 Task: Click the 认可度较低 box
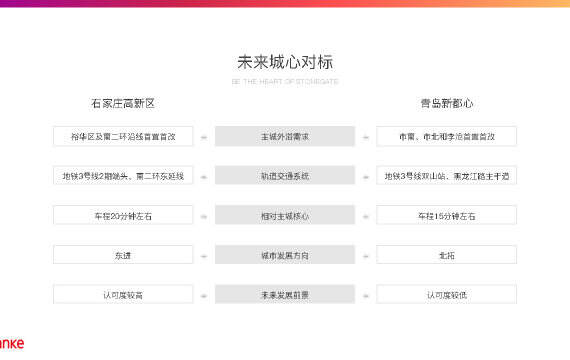point(446,295)
